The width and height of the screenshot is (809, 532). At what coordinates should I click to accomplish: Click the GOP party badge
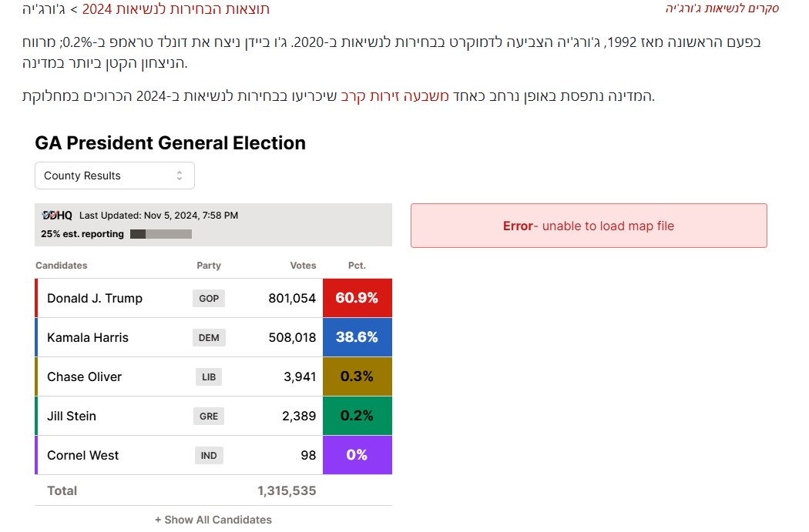[208, 298]
